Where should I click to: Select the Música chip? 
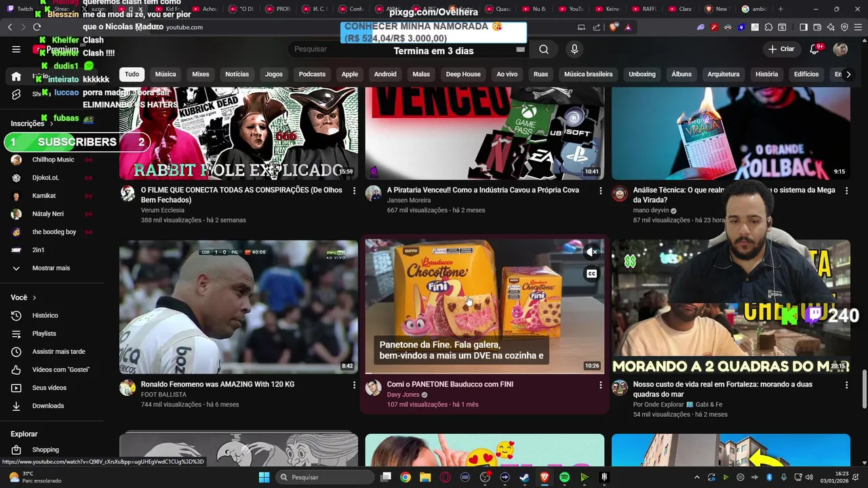click(165, 75)
